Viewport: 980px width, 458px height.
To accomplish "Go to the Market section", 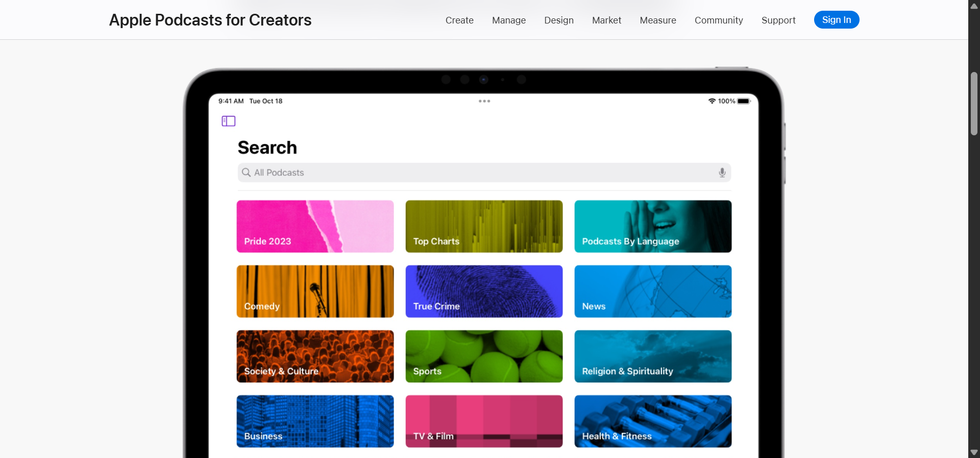I will (606, 20).
